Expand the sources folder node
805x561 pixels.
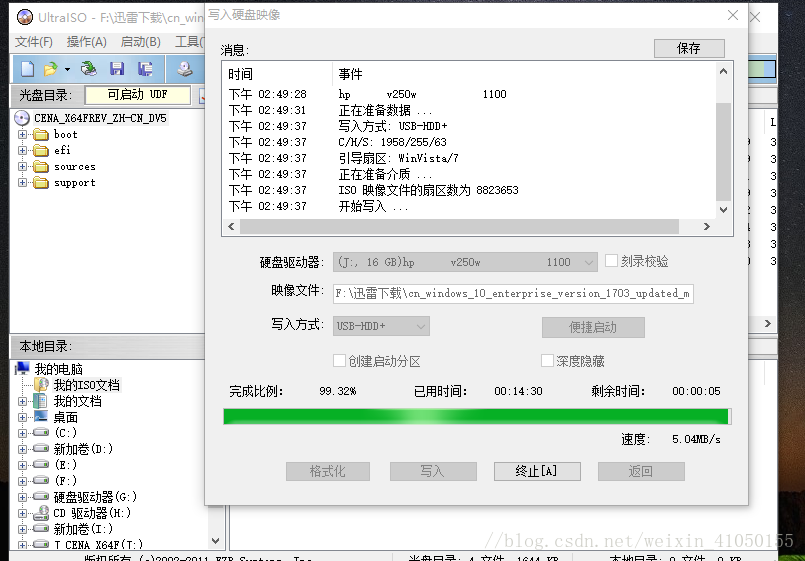point(22,166)
